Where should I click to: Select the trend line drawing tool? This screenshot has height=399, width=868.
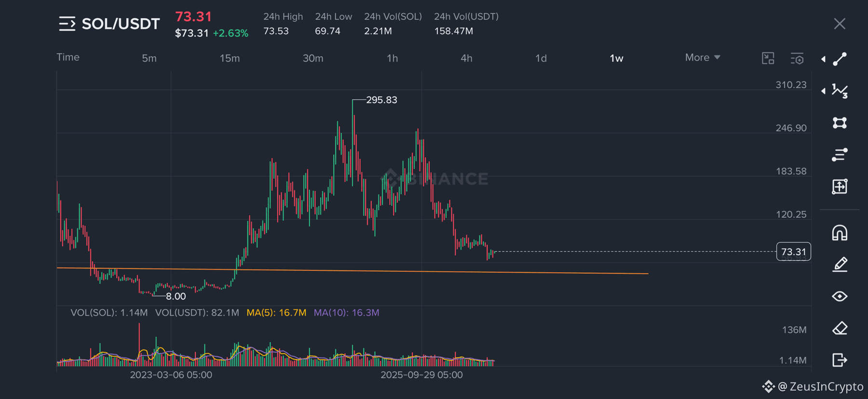(x=840, y=59)
